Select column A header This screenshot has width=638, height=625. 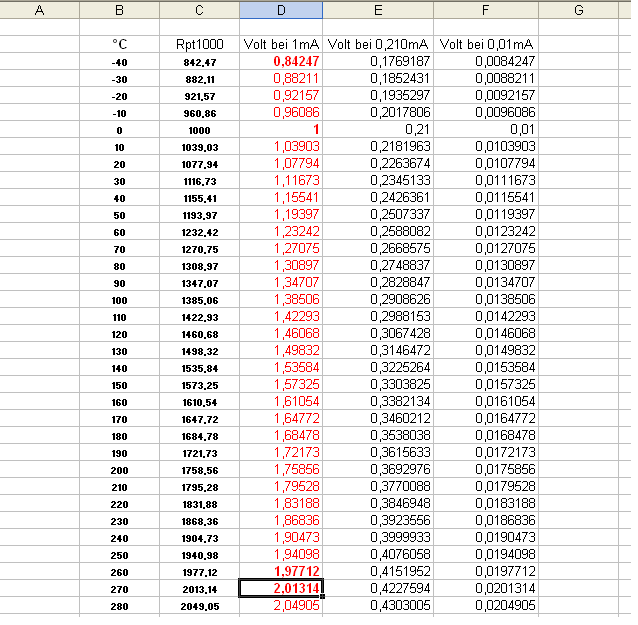pos(39,10)
